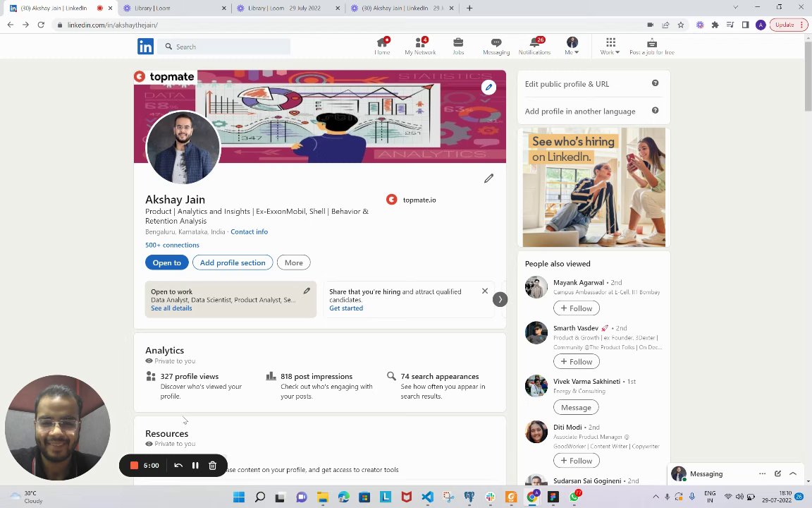Open Edit public profile & URL

(x=567, y=83)
